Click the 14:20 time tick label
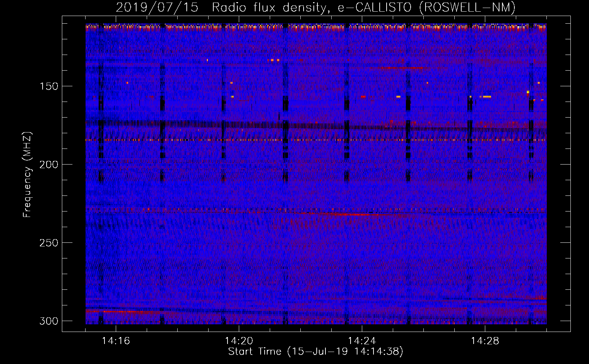 239,341
